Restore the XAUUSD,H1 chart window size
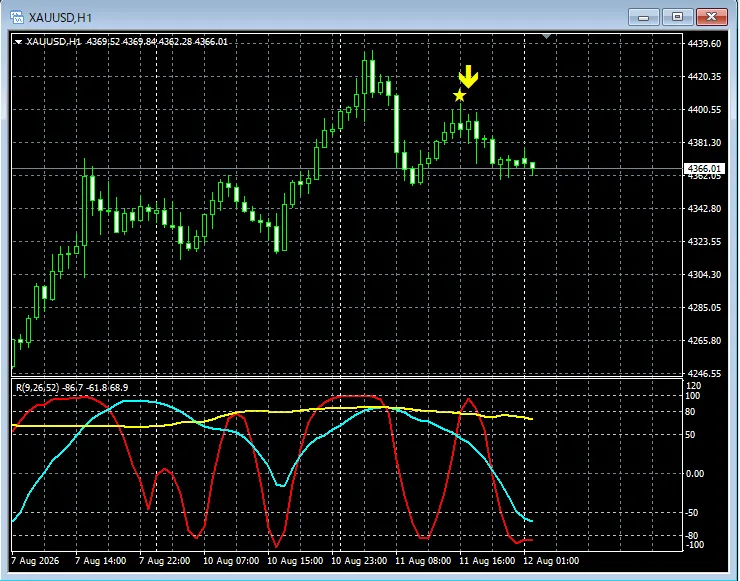 coord(677,17)
